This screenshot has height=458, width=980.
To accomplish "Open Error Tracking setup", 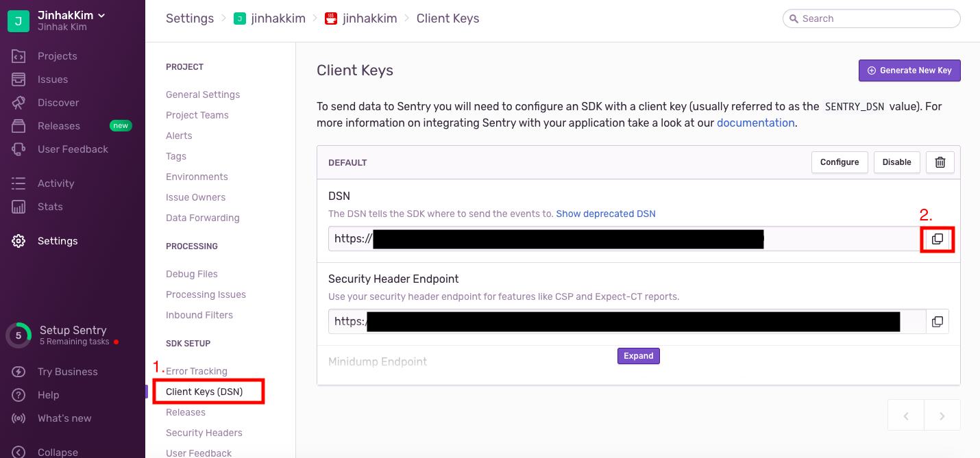I will [197, 371].
